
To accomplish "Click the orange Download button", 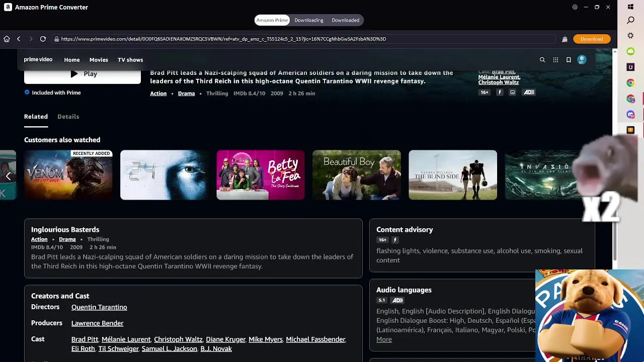I will 592,39.
